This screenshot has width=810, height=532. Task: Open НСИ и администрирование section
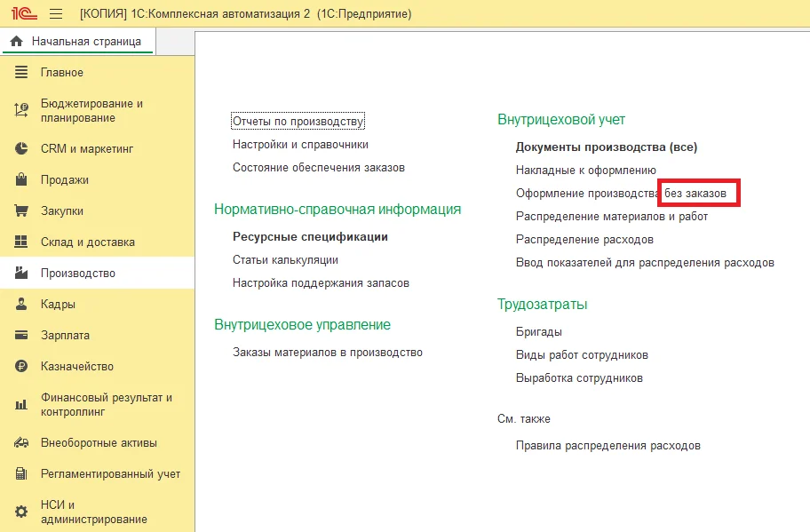point(97,512)
